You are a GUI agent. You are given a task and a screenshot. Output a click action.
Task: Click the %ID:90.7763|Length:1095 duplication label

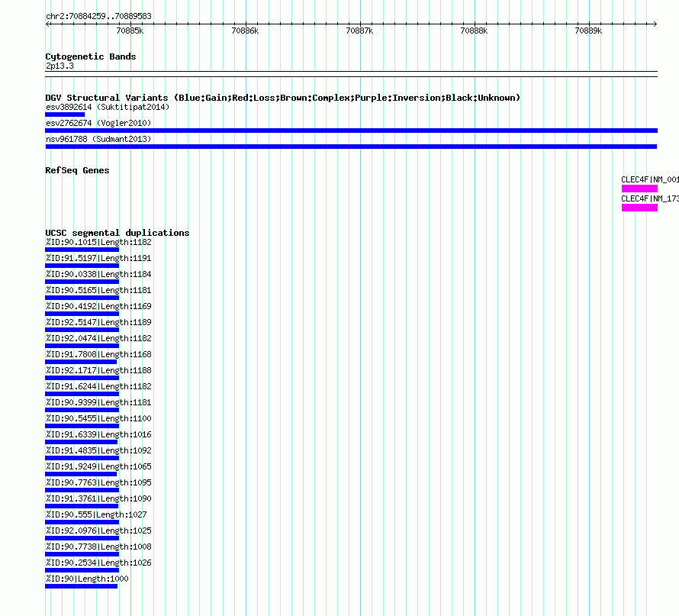98,482
